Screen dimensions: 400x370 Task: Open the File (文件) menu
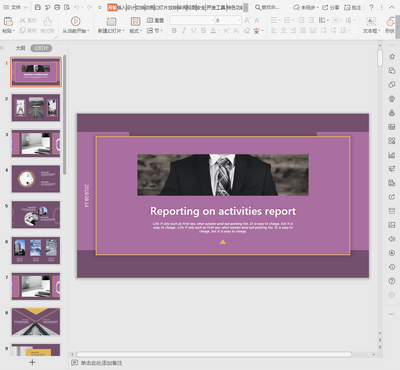(12, 7)
